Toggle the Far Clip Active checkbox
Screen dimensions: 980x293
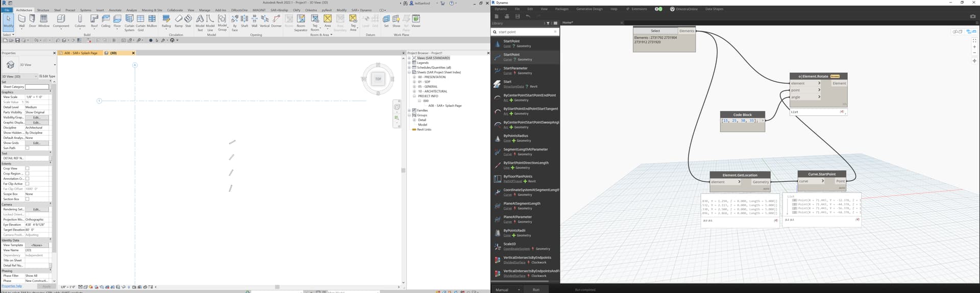28,184
